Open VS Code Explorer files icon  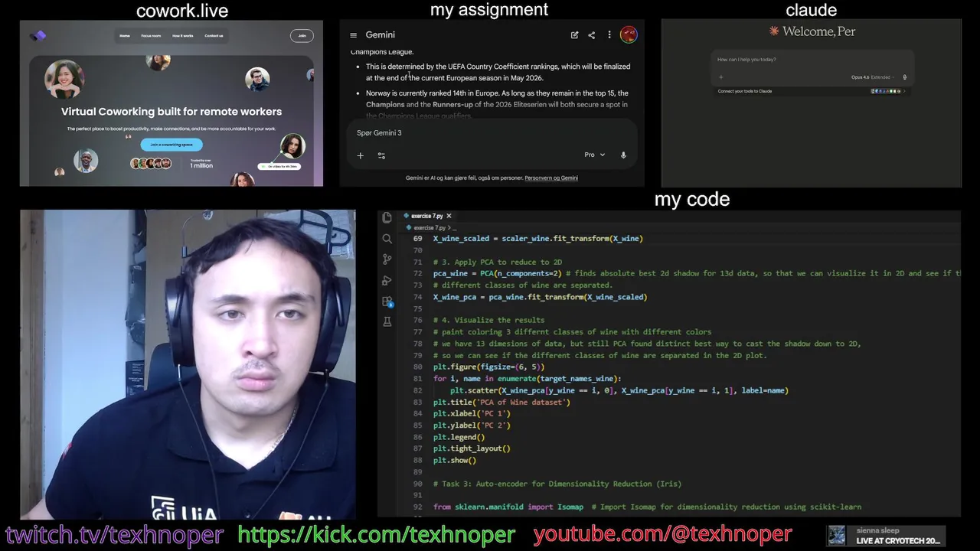[x=387, y=217]
